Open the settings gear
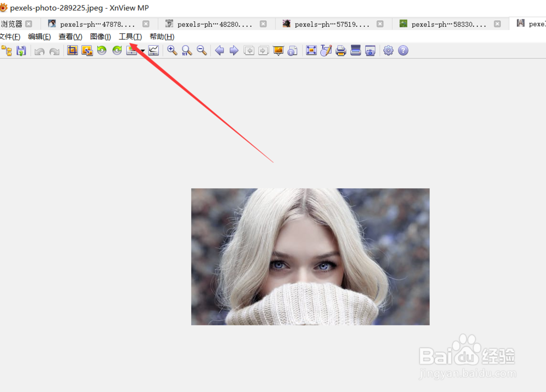 (x=388, y=51)
